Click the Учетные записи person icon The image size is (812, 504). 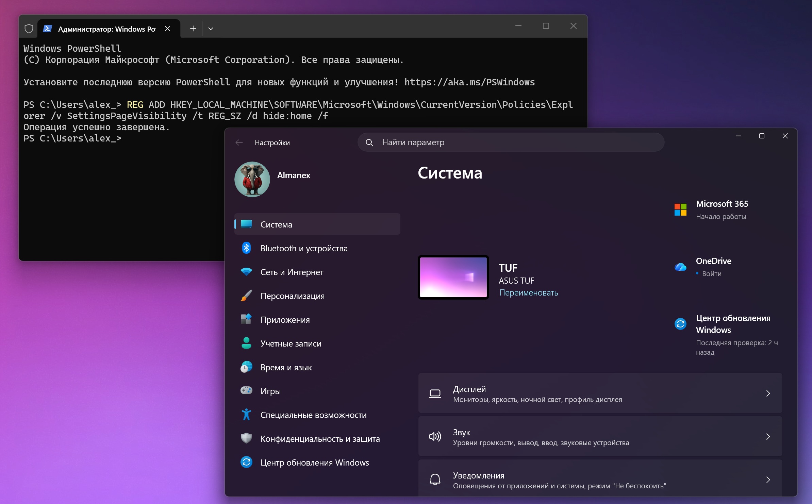[x=246, y=343]
